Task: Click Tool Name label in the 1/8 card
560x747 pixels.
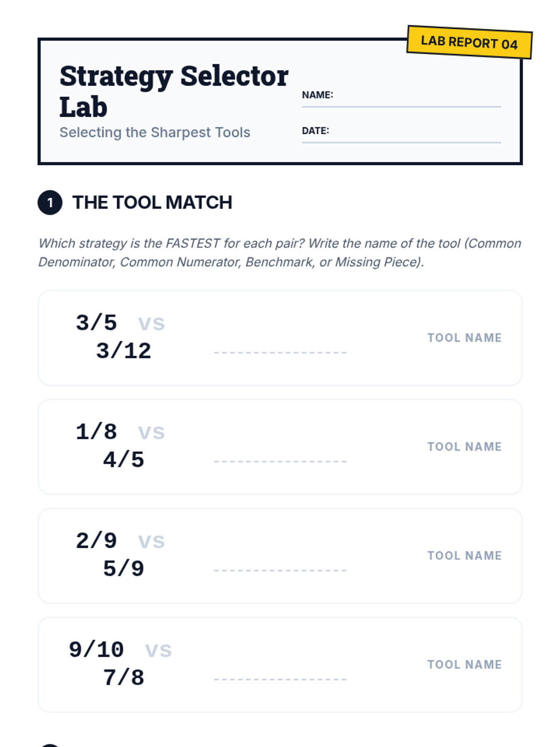Action: 464,447
